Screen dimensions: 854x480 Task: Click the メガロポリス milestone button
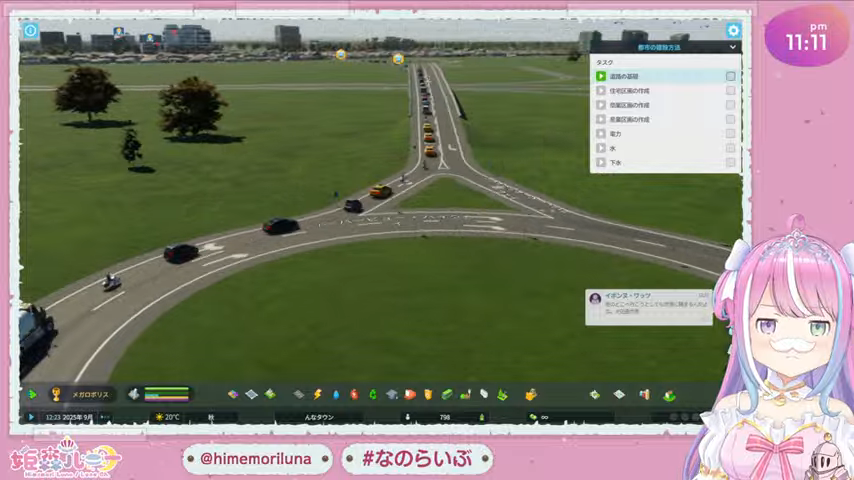tap(90, 394)
